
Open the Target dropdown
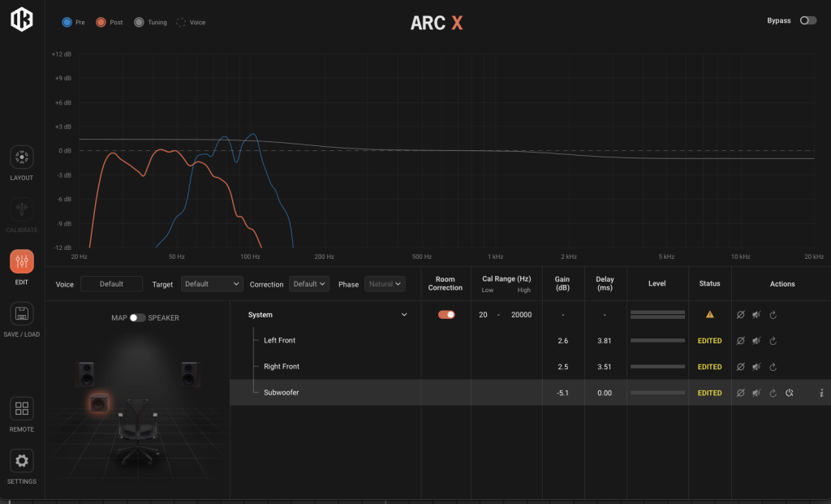(x=213, y=284)
